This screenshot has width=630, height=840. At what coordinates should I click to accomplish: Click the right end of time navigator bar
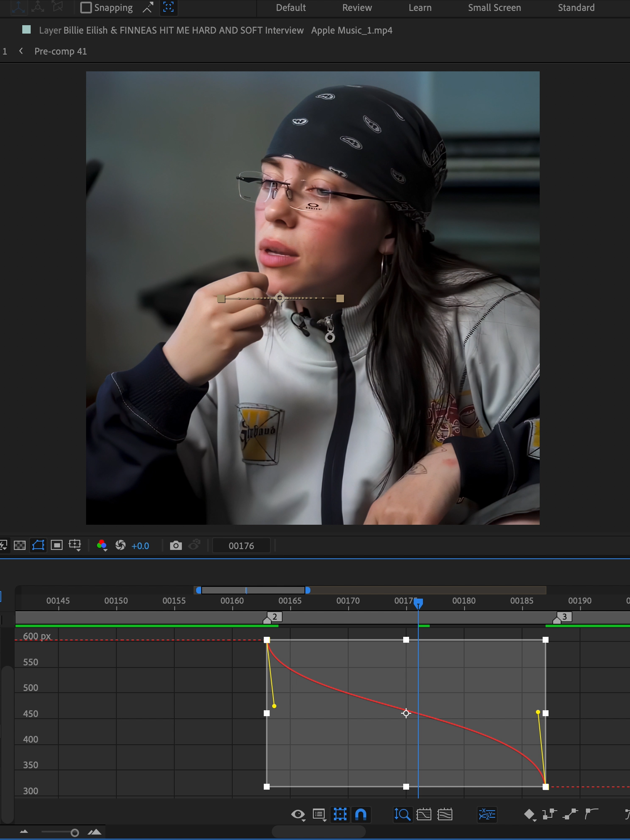(x=308, y=590)
